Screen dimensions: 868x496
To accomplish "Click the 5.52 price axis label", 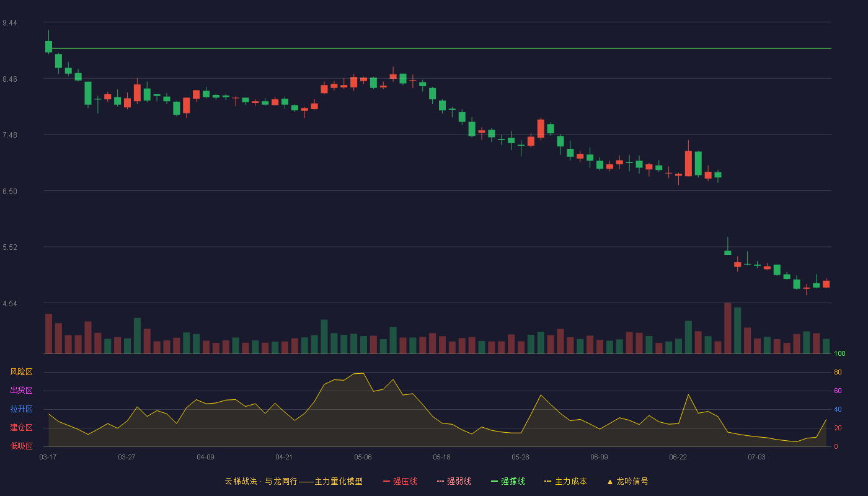I will click(10, 247).
